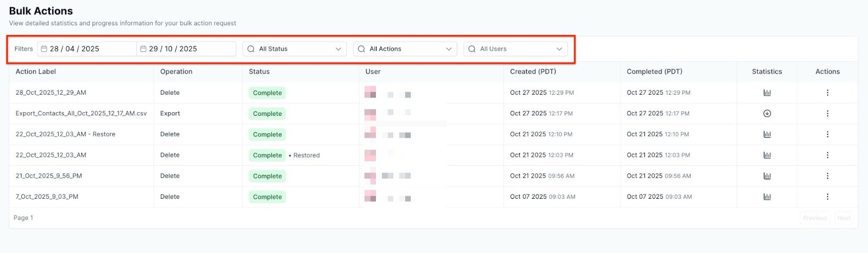Open actions menu for the Export row
This screenshot has height=253, width=868.
tap(827, 114)
